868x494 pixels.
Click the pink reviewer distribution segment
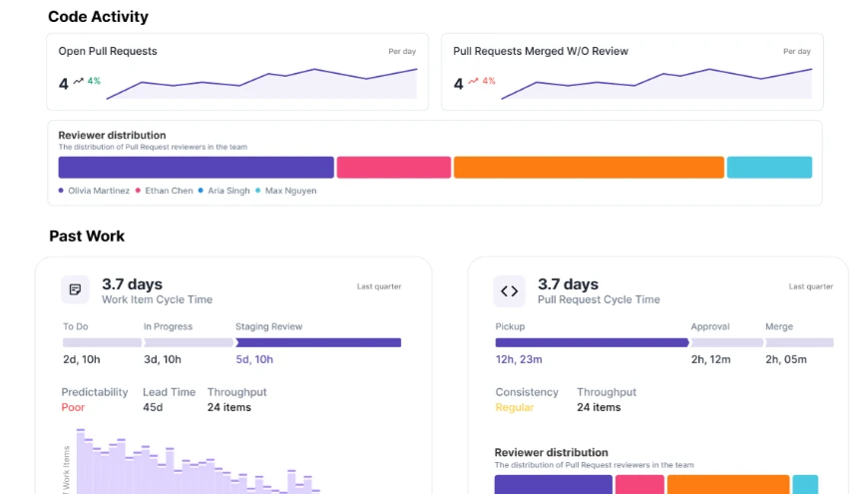tap(394, 168)
